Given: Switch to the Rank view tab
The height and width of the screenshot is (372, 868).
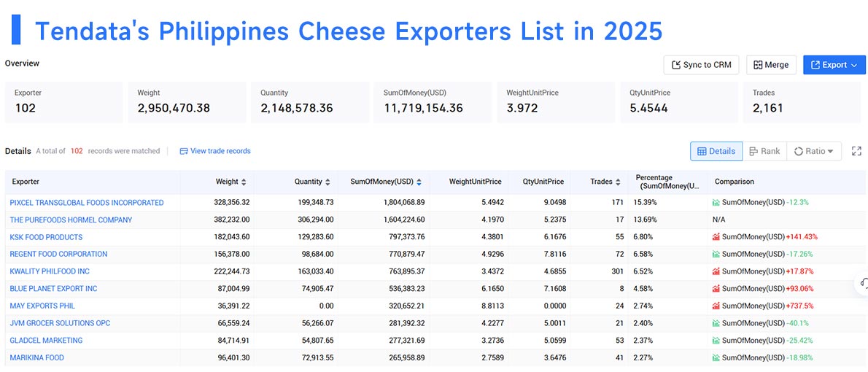Looking at the screenshot, I should [764, 151].
